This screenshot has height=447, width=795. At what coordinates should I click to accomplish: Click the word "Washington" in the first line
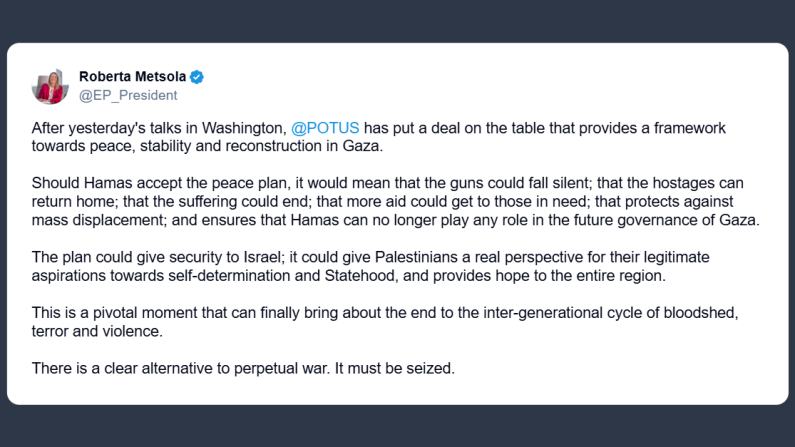pyautogui.click(x=246, y=129)
